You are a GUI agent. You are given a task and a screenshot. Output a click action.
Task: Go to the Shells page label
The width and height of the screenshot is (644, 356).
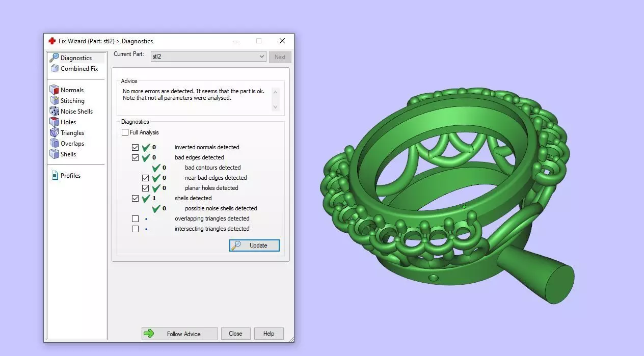coord(68,154)
